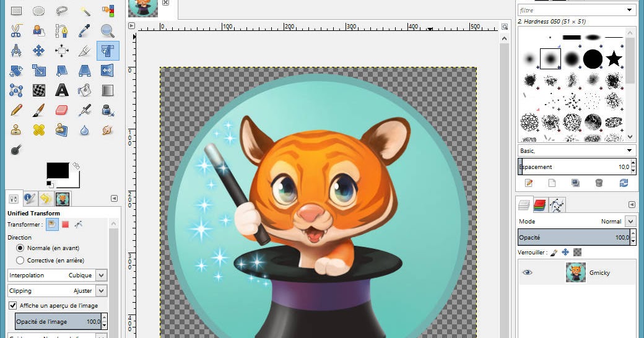Select the Blur/Sharpen droplet tool
The image size is (644, 338).
[85, 130]
